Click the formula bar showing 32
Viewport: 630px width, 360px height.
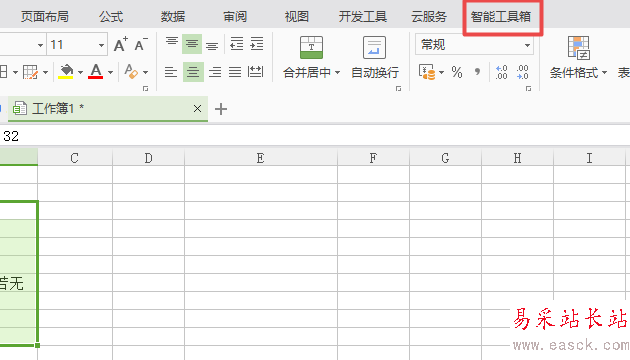[x=315, y=136]
